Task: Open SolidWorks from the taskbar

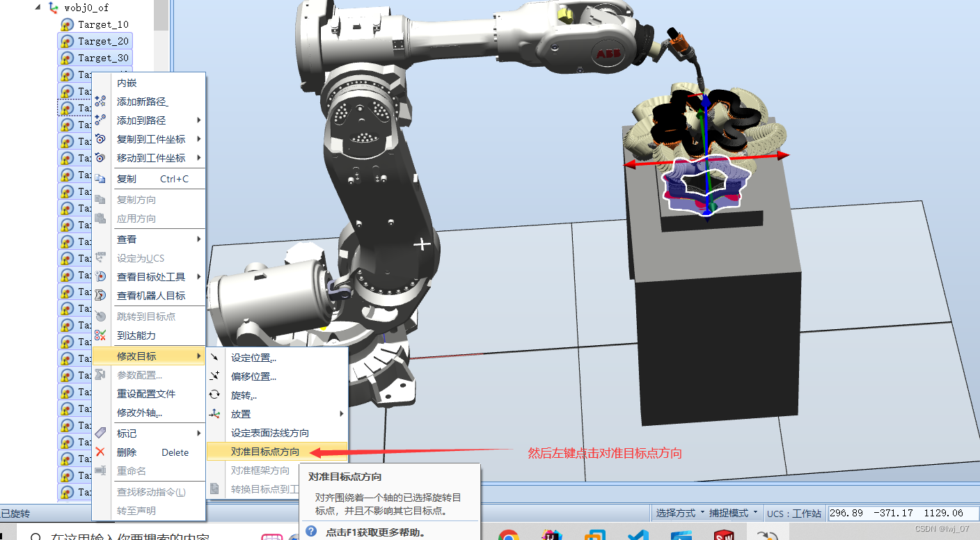Action: coord(725,536)
